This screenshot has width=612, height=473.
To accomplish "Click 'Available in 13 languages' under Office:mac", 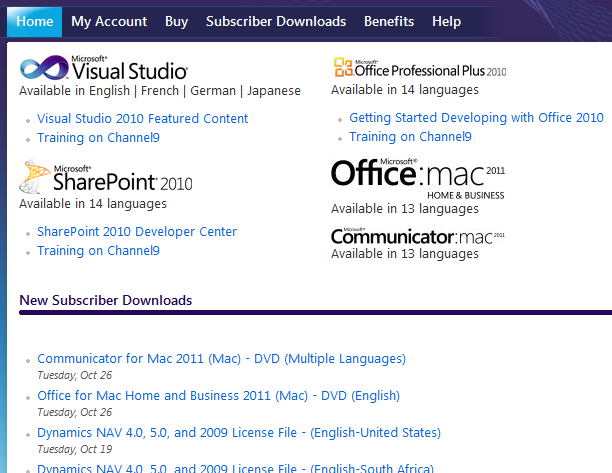I will (405, 209).
